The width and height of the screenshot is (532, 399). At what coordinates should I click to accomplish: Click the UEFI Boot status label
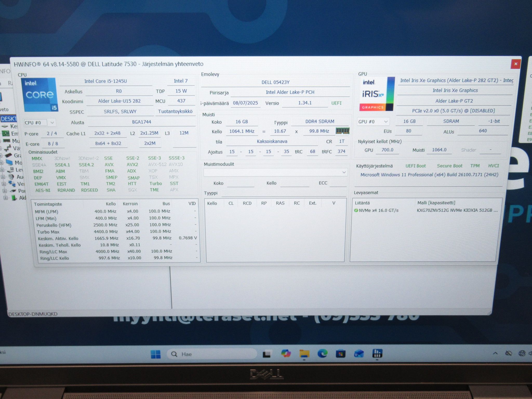(x=416, y=166)
